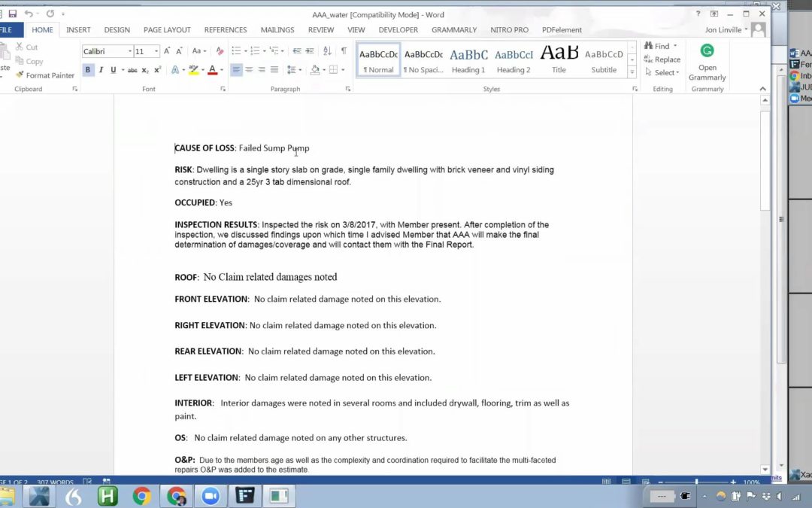
Task: Switch to the REFERENCES tab
Action: point(226,29)
